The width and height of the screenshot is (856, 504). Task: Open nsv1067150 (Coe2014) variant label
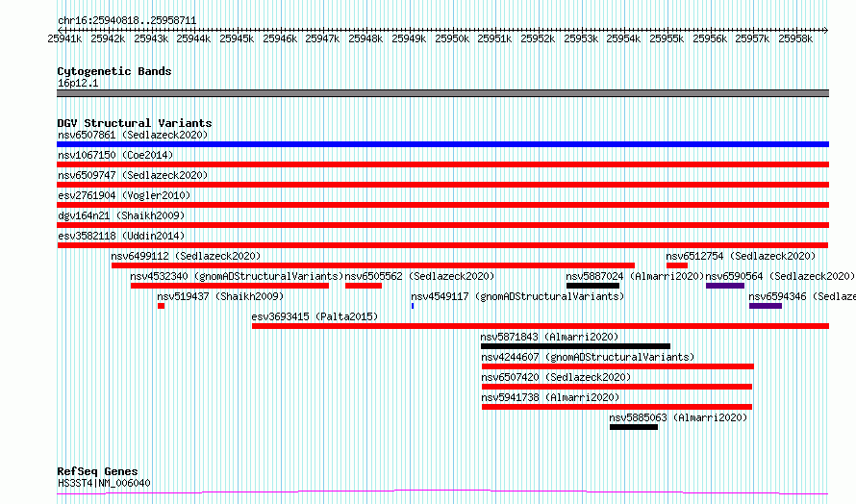[115, 155]
